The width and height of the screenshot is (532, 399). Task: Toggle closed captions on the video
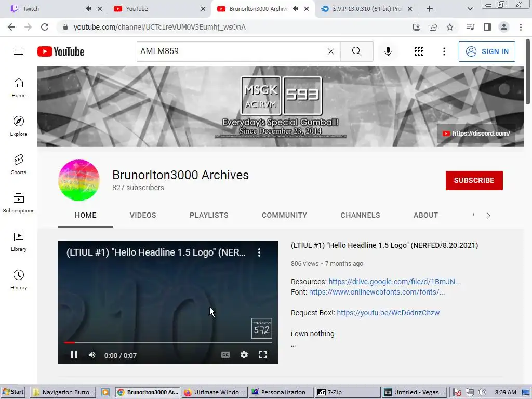click(225, 355)
